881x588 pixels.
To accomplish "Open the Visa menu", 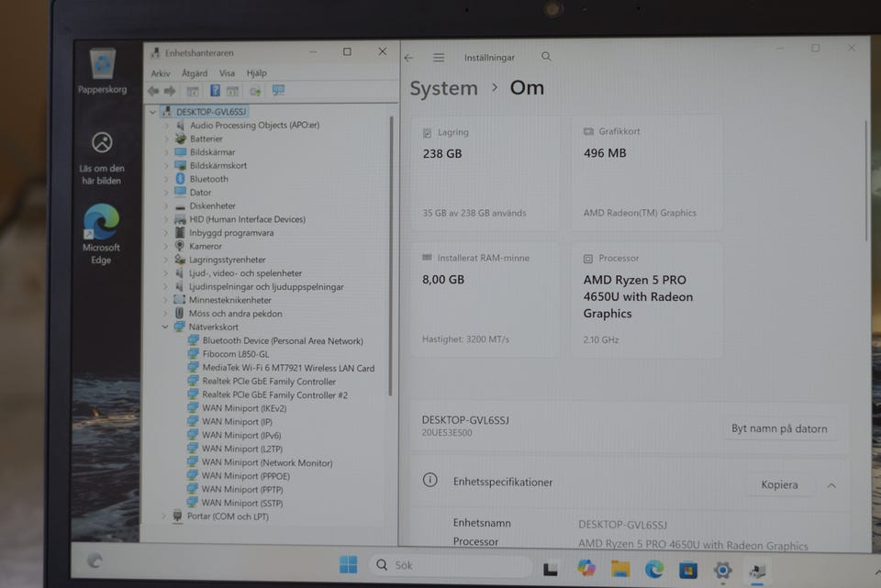I will point(227,73).
